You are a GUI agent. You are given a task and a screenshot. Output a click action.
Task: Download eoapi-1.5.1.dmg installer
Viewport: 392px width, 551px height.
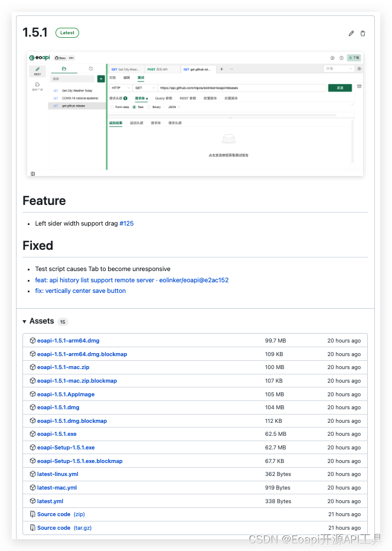[x=58, y=407]
